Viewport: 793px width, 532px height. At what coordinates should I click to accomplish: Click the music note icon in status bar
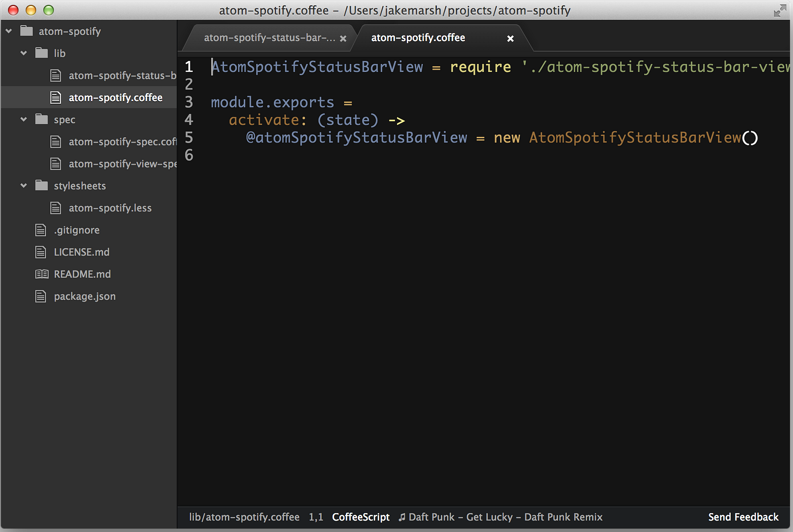(x=402, y=517)
